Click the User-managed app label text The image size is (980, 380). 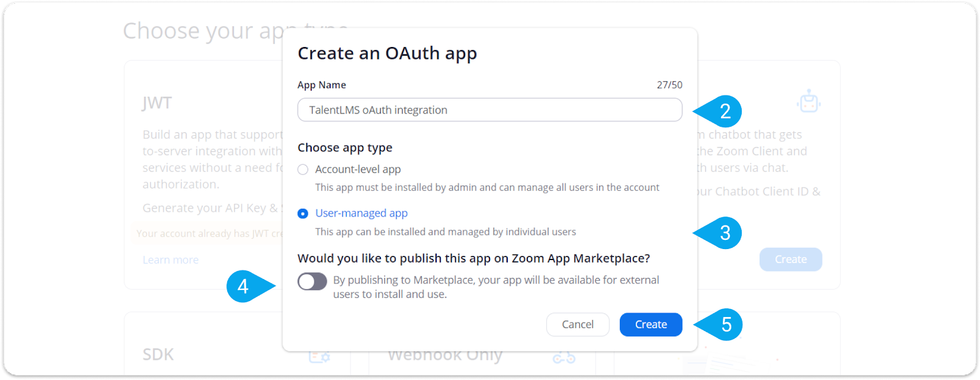[x=361, y=213]
